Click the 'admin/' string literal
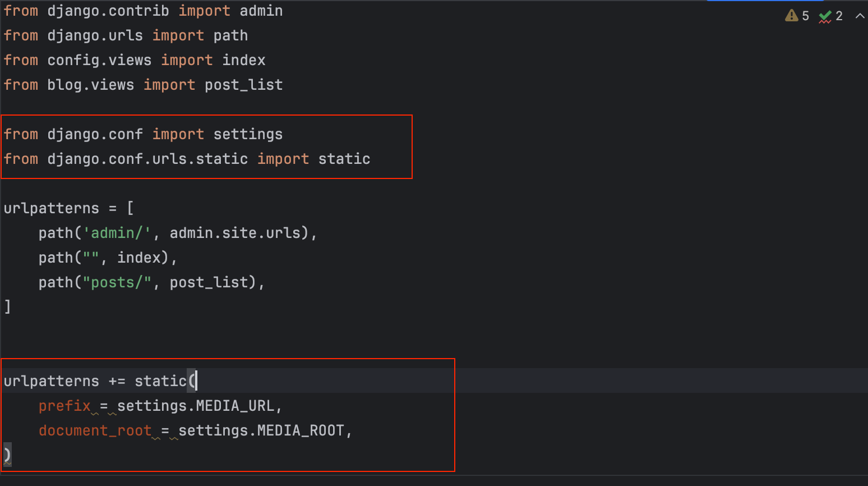Viewport: 868px width, 486px height. [x=117, y=233]
